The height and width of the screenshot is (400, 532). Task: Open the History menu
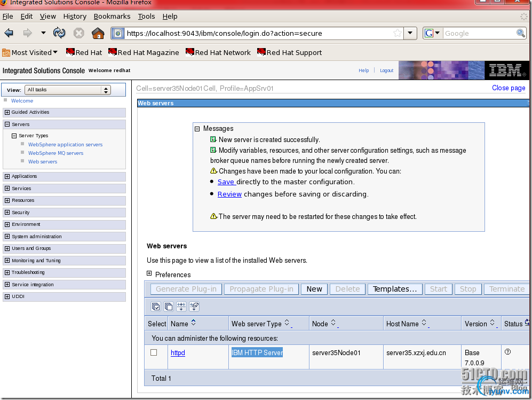pos(75,17)
